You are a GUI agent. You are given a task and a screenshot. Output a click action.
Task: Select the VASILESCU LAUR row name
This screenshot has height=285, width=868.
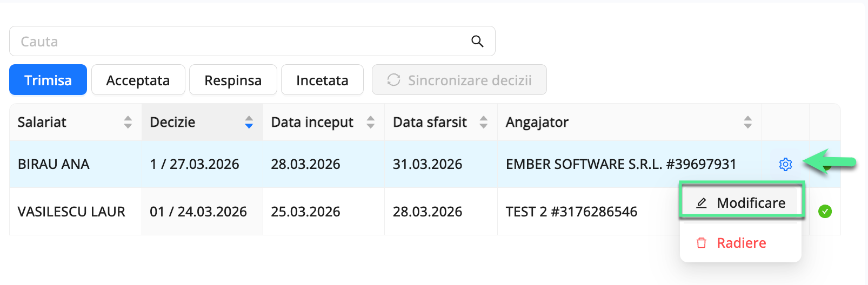[71, 212]
